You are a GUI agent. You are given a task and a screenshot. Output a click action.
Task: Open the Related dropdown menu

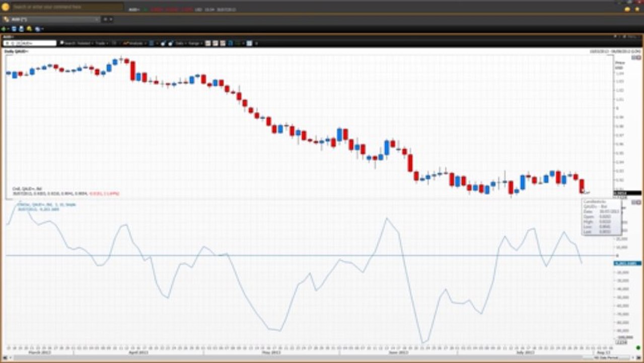[x=86, y=43]
